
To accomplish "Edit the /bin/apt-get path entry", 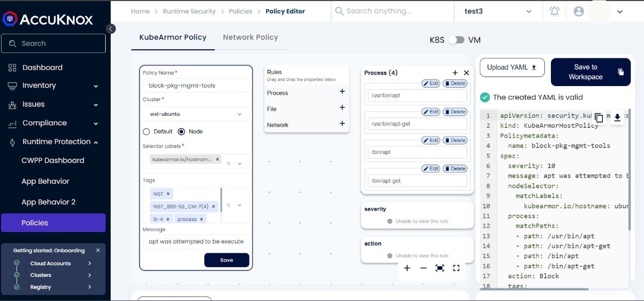I will pos(431,169).
